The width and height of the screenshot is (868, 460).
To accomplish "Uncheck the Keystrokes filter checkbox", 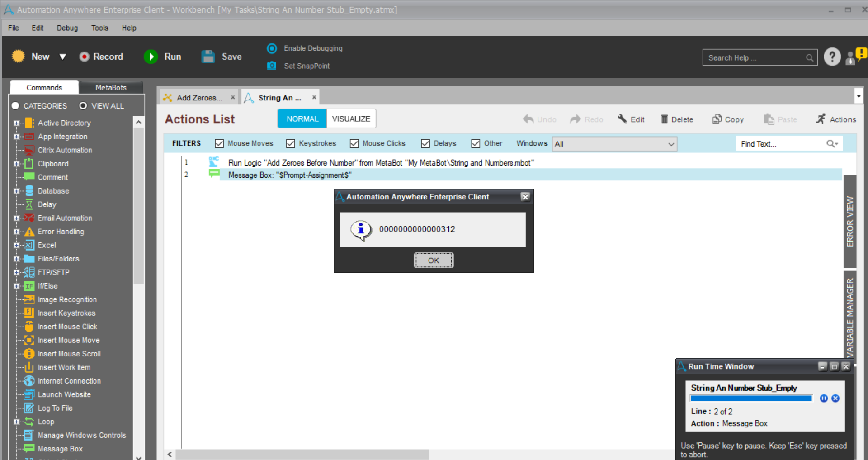I will pos(290,143).
